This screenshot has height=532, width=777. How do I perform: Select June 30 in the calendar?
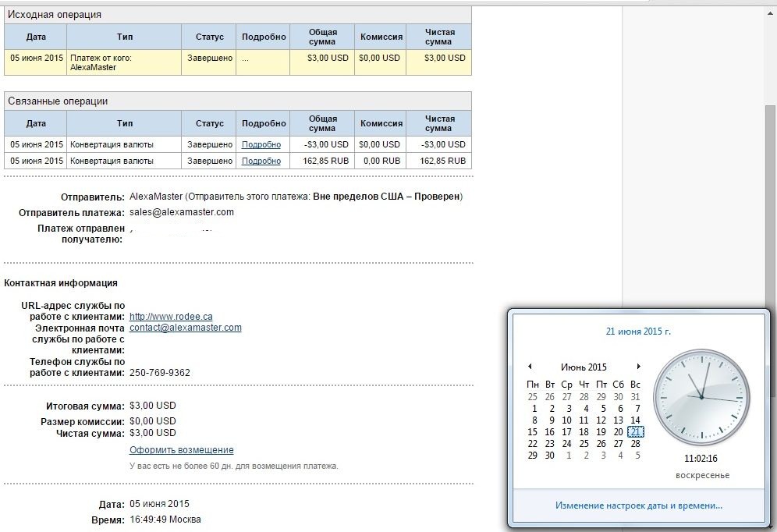550,456
